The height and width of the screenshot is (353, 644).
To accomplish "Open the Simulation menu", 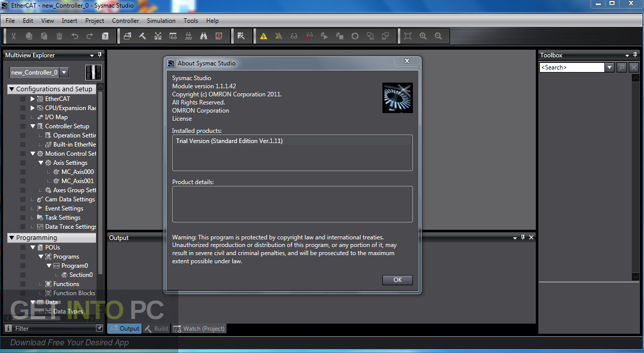I will (x=161, y=21).
